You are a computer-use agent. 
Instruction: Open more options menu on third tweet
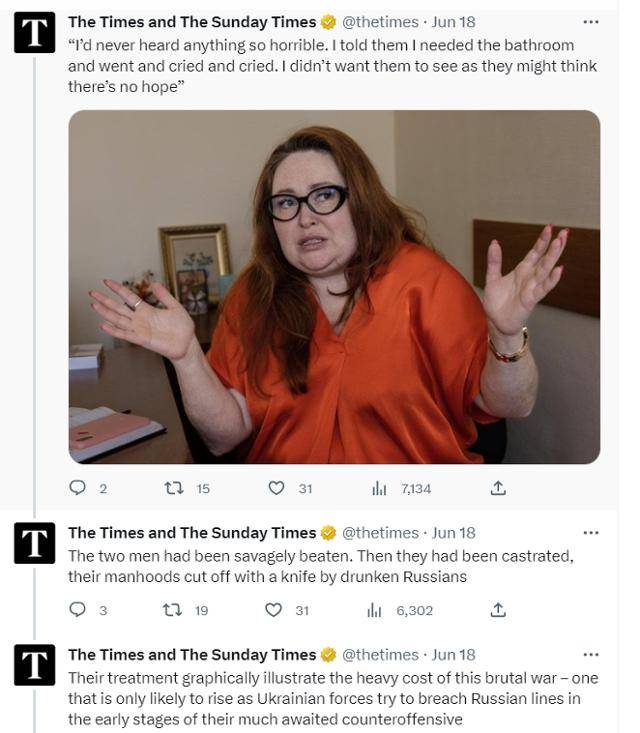(x=590, y=654)
